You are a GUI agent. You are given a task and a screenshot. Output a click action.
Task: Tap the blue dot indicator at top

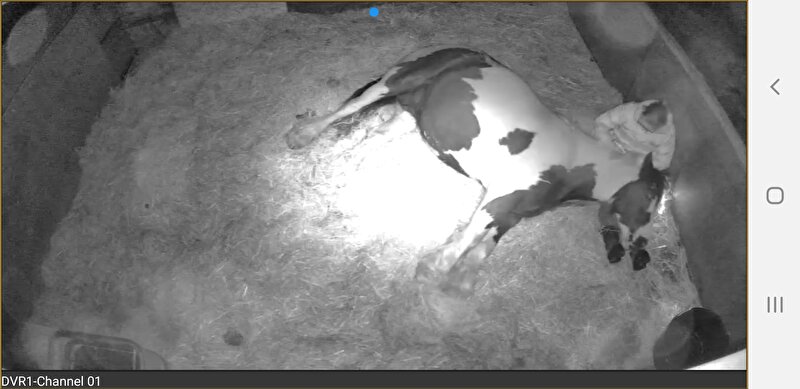point(374,12)
